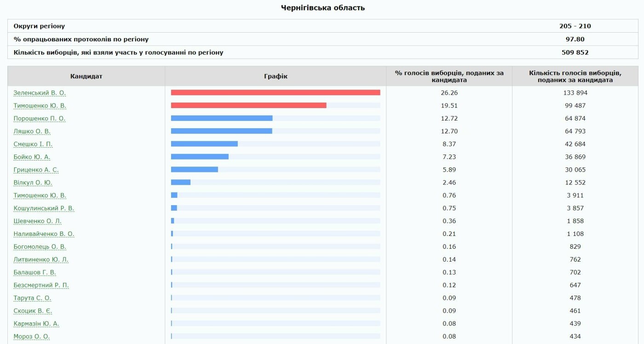
Task: Open candidate link Наливайченко В. О.
Action: (44, 234)
